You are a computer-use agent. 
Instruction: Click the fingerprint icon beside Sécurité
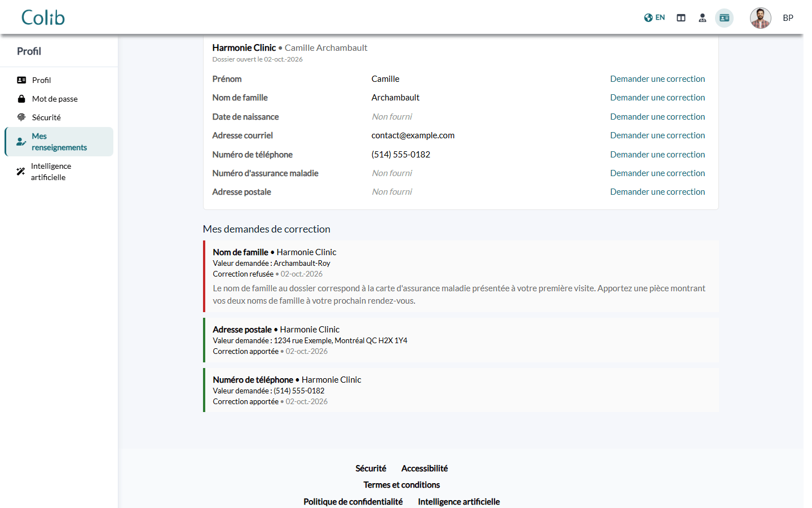21,117
